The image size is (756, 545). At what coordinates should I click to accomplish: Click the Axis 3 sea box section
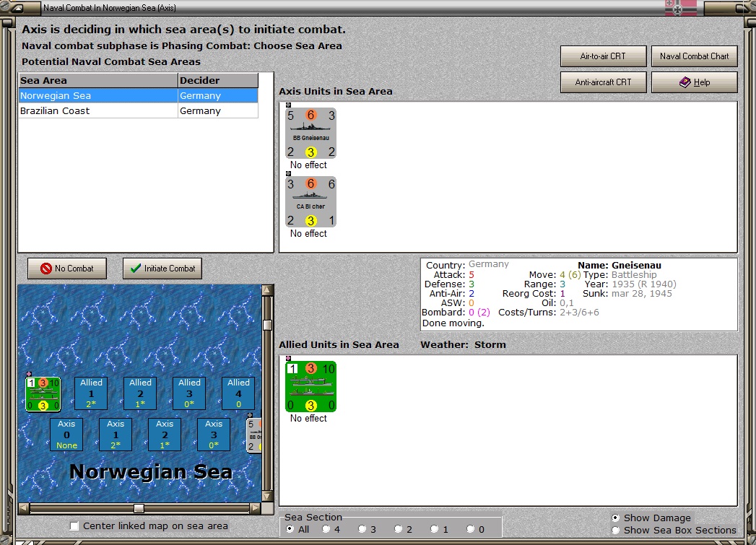coord(214,434)
